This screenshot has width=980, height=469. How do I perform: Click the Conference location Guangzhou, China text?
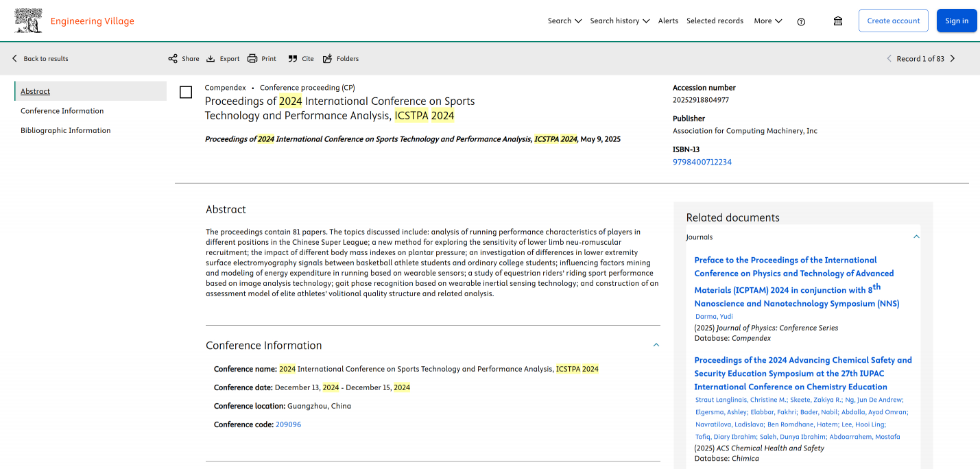283,406
